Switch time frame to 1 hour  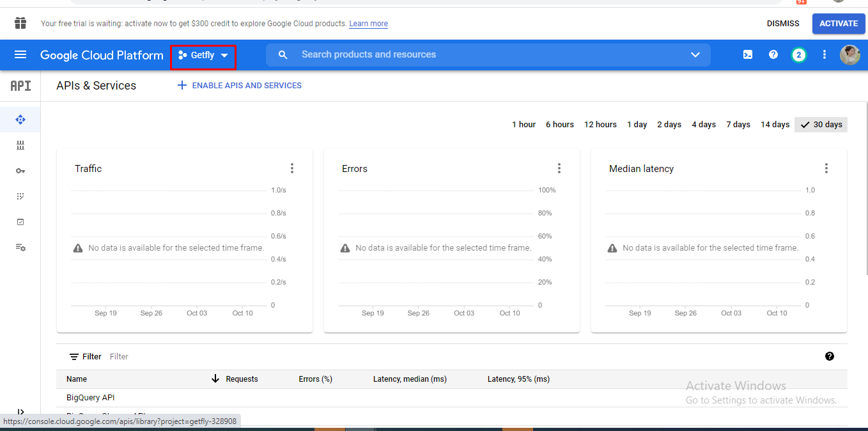click(x=523, y=125)
